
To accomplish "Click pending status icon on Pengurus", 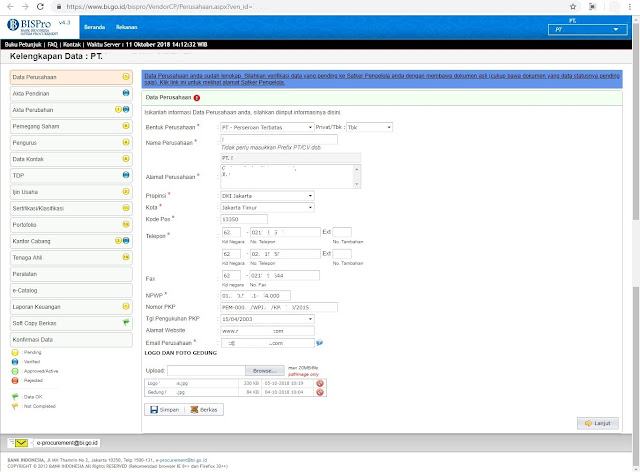I will click(126, 142).
